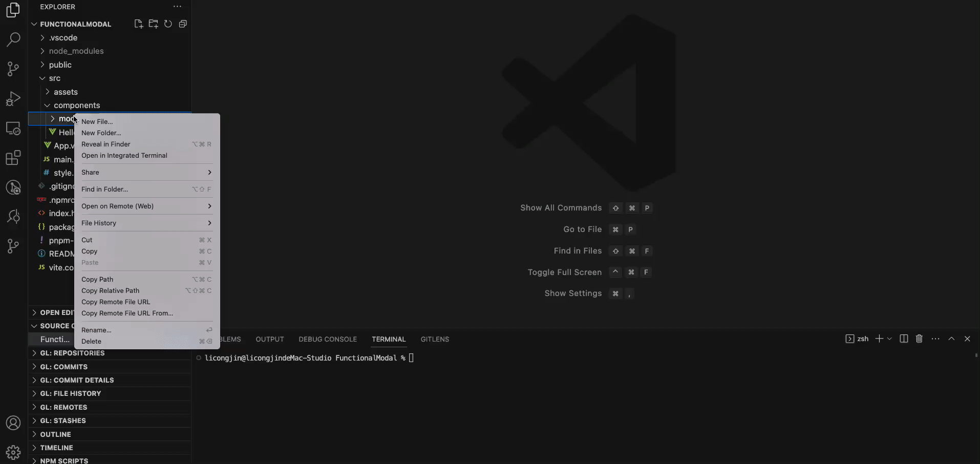This screenshot has height=464, width=980.
Task: Split the terminal panel
Action: pos(904,339)
